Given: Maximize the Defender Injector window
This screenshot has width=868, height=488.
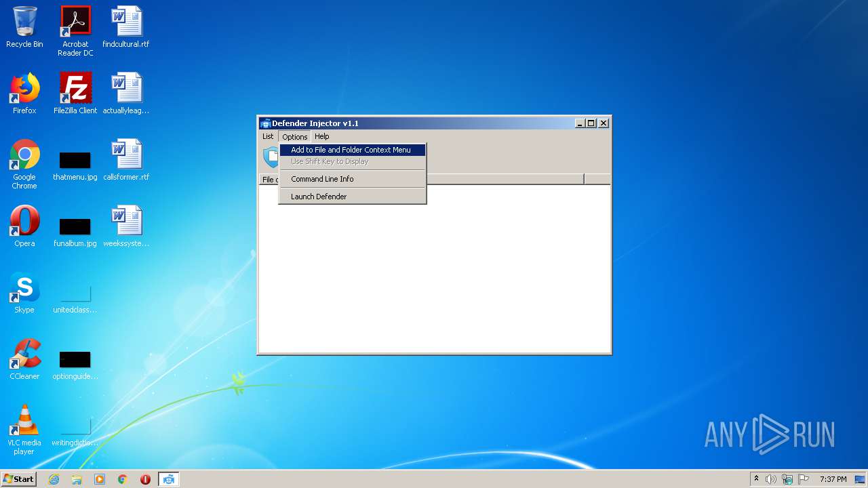Looking at the screenshot, I should pos(591,123).
